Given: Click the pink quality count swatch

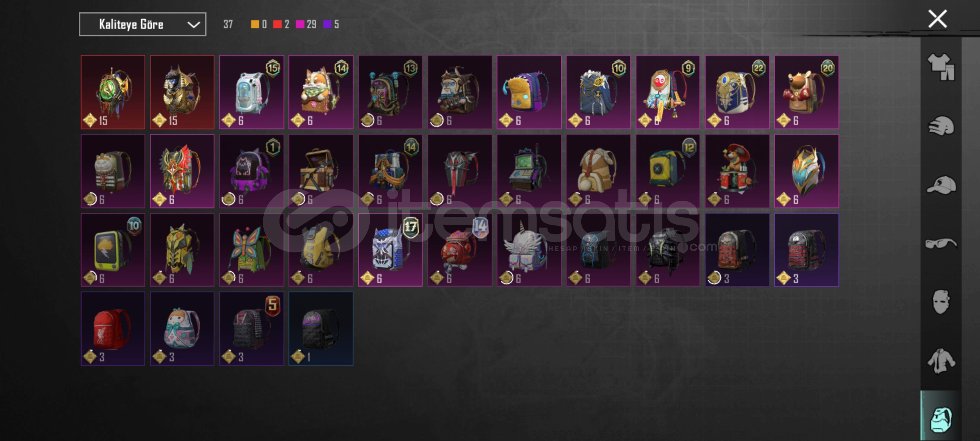Looking at the screenshot, I should click(x=300, y=24).
